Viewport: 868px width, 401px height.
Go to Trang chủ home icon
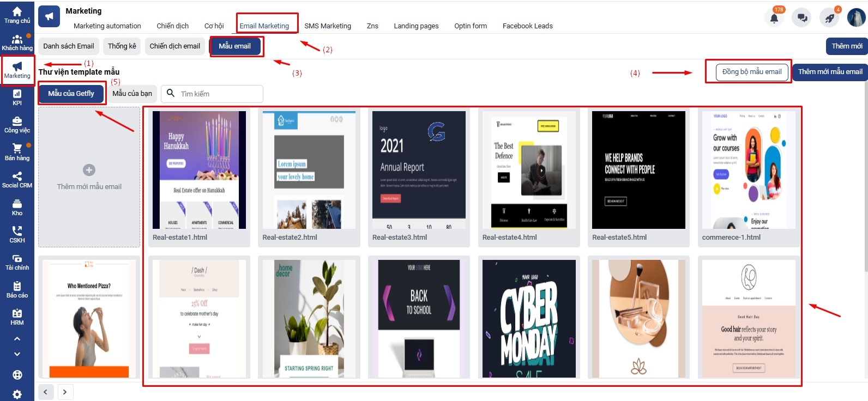point(17,15)
